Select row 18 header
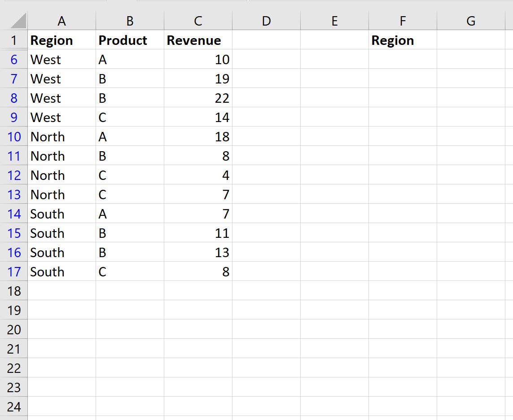 (14, 291)
